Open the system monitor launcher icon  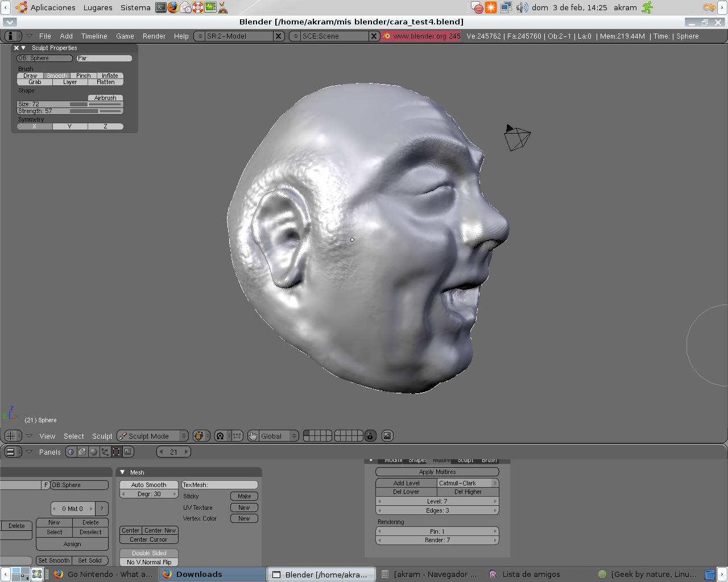pyautogui.click(x=210, y=7)
